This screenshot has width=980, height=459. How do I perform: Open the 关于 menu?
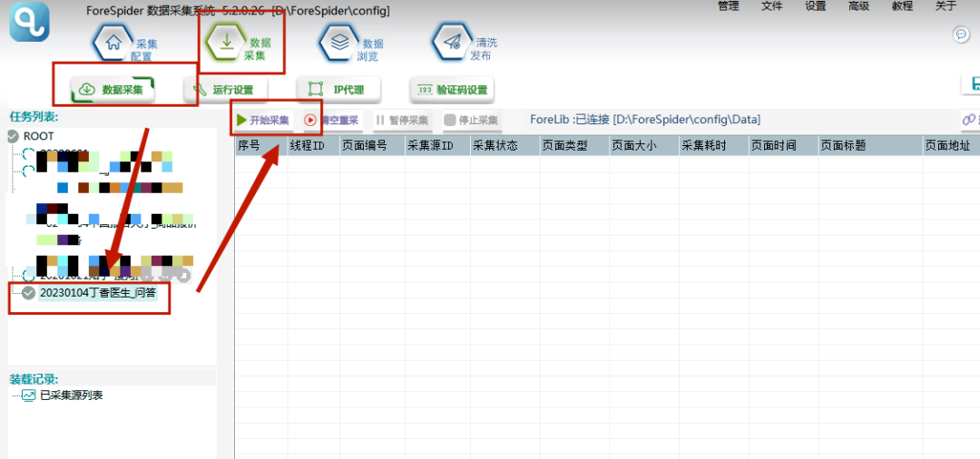click(x=946, y=6)
